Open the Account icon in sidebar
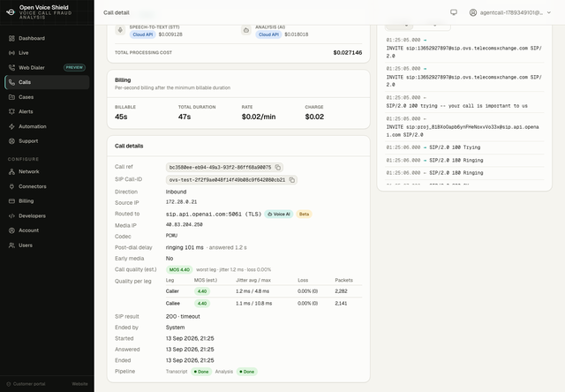This screenshot has width=565, height=392. (11, 230)
